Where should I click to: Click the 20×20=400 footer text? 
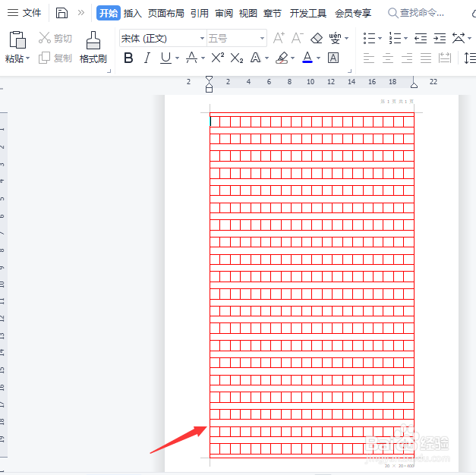[x=399, y=466]
